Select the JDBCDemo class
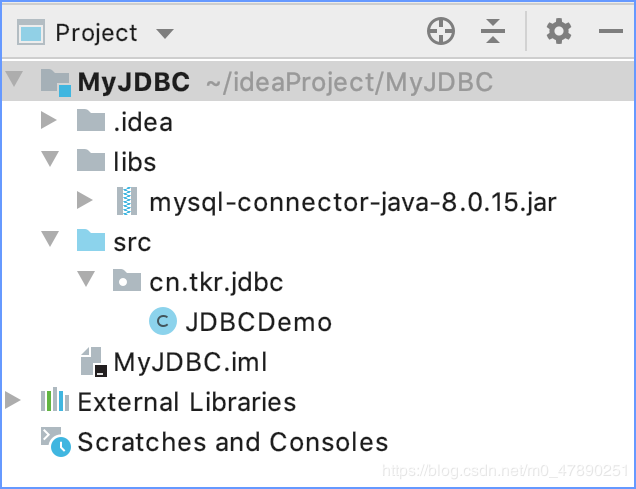 [258, 322]
